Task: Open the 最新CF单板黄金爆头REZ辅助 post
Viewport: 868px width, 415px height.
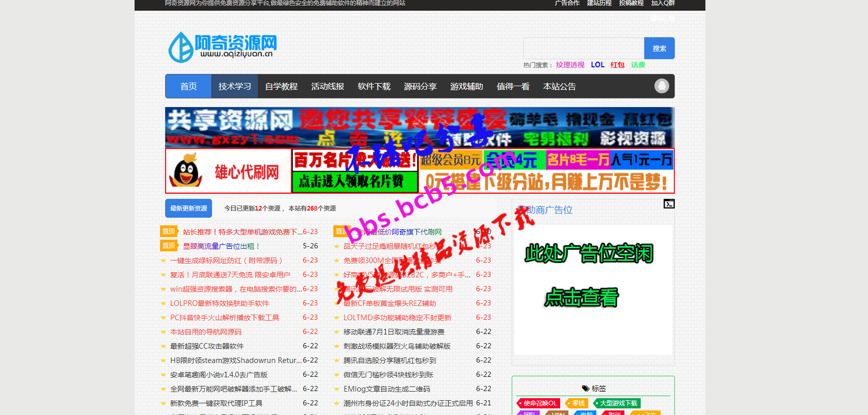Action: pyautogui.click(x=390, y=303)
